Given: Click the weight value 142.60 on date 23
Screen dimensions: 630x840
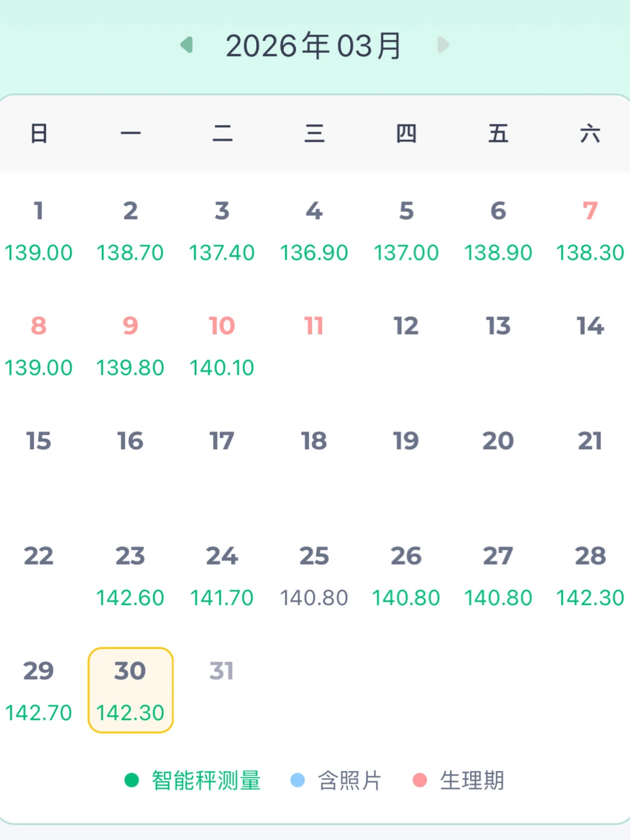Looking at the screenshot, I should point(131,597).
